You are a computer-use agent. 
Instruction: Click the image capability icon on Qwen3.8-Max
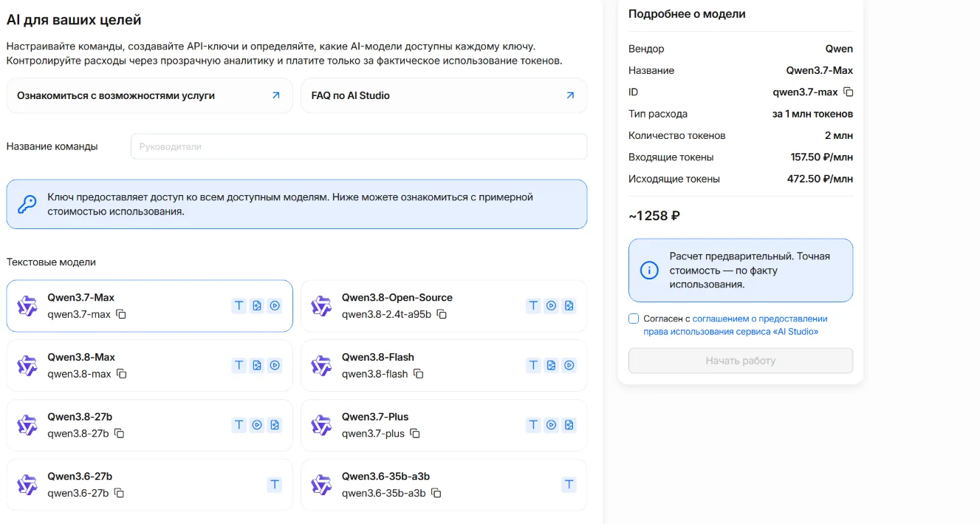pyautogui.click(x=257, y=365)
